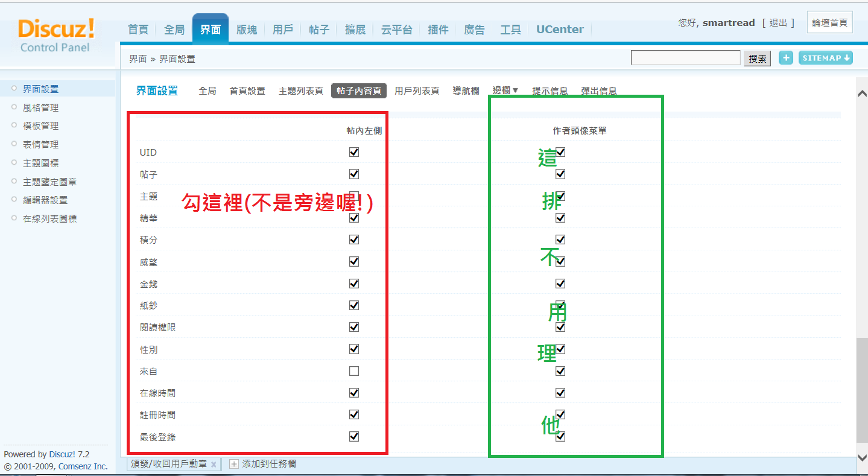Toggle 精華 checkbox under 帖內左側
This screenshot has height=476, width=868.
[x=354, y=218]
